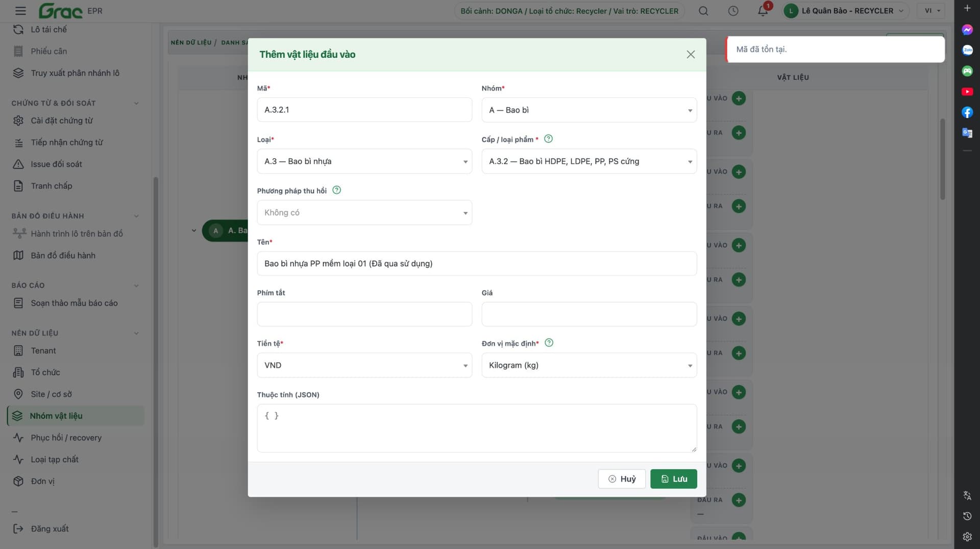Click the search magnifier icon in header
Viewport: 980px width, 549px height.
click(703, 11)
